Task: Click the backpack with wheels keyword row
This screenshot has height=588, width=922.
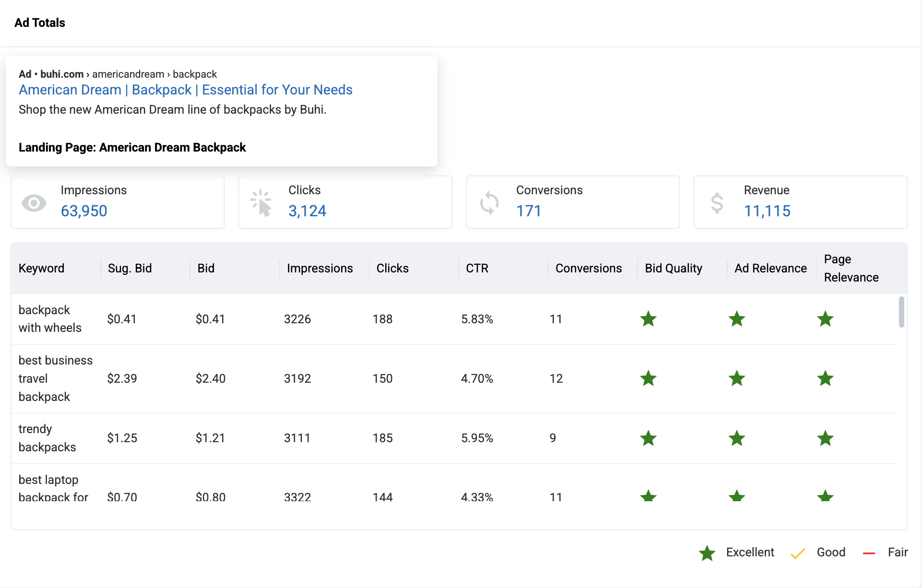Action: [x=50, y=319]
